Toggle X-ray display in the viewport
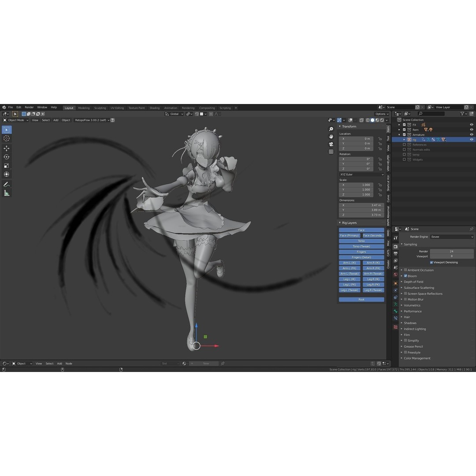 361,120
